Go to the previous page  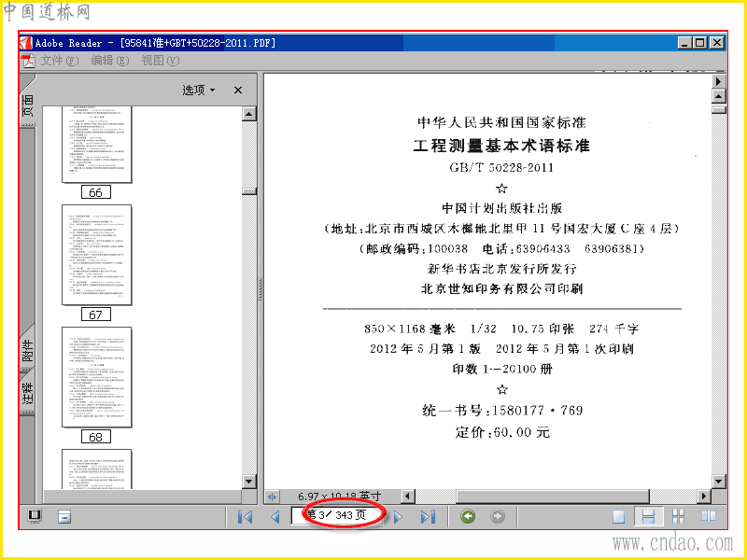(x=275, y=516)
